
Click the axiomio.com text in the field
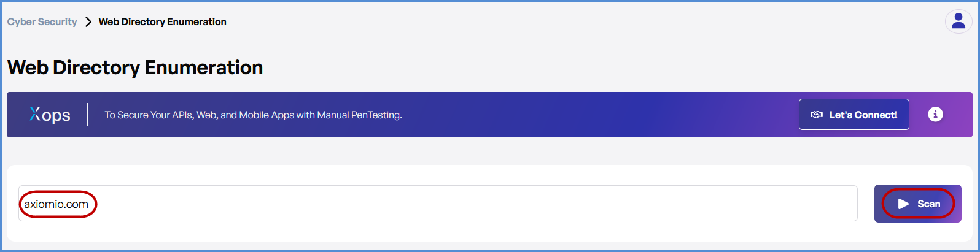[x=56, y=204]
